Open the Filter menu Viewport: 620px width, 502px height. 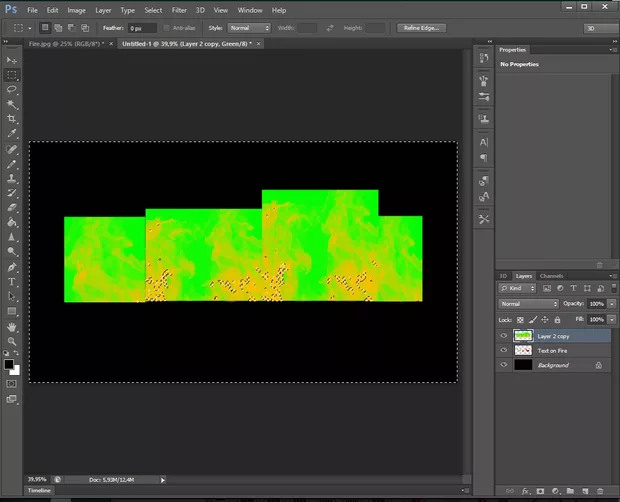tap(179, 10)
